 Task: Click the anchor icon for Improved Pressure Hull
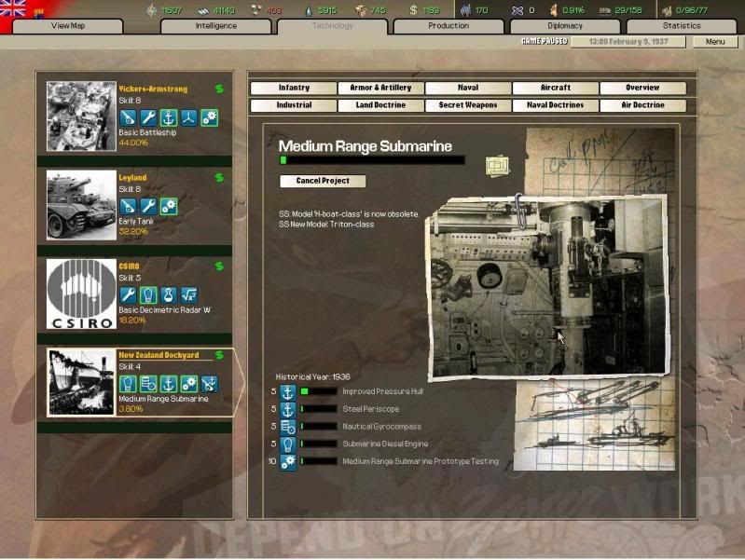tap(288, 392)
